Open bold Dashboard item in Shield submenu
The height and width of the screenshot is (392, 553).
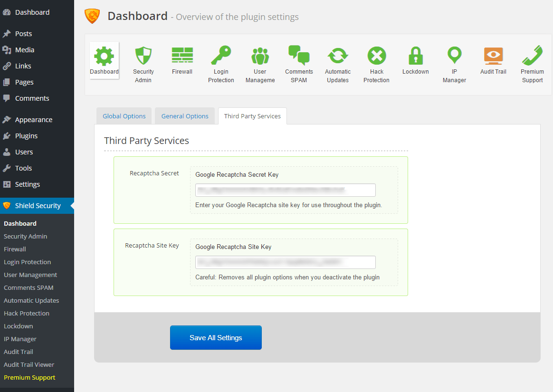20,224
